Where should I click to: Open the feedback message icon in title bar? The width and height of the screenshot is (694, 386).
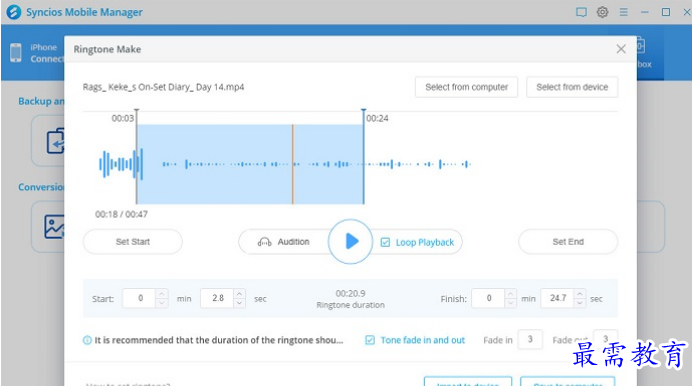pos(581,12)
